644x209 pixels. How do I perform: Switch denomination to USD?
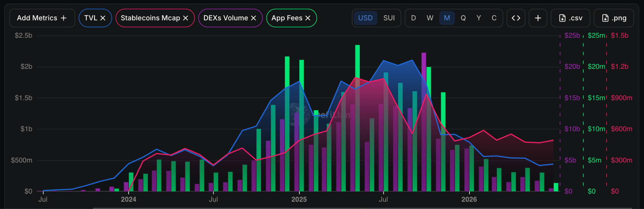[365, 18]
